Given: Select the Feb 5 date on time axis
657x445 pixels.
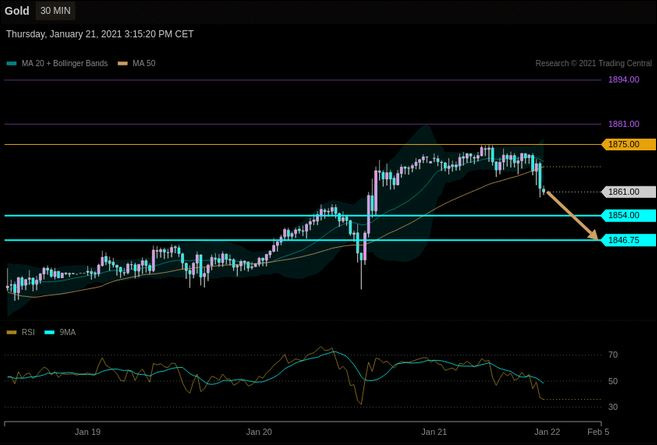Looking at the screenshot, I should tap(598, 432).
